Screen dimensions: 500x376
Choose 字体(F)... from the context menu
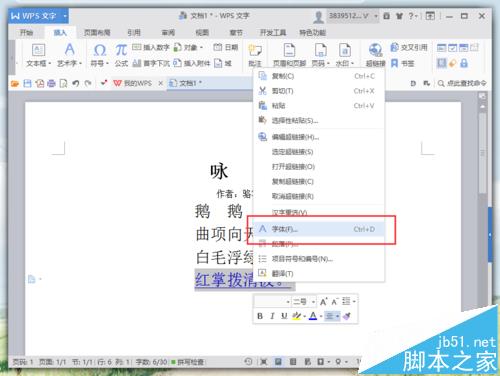(x=319, y=229)
